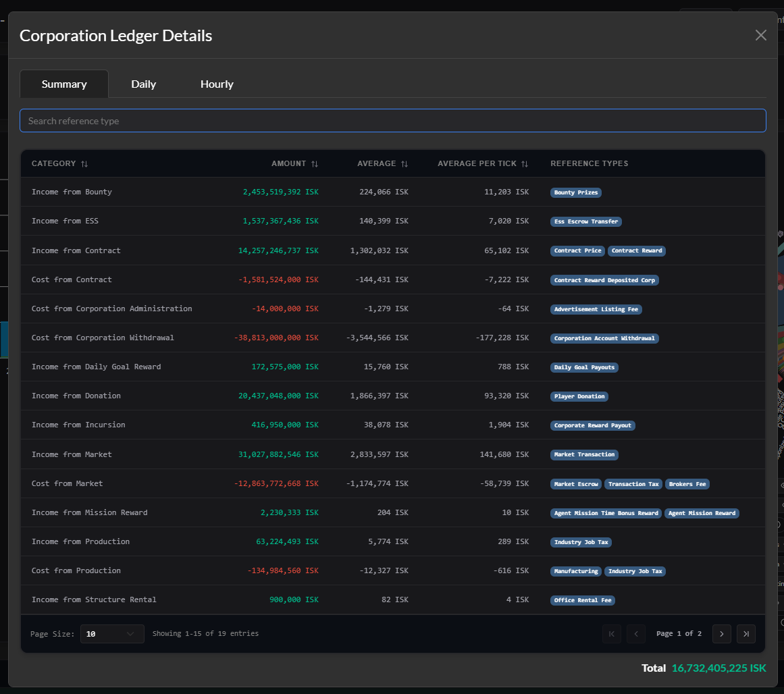The image size is (784, 694).
Task: Open the Page Size dropdown
Action: tap(112, 633)
